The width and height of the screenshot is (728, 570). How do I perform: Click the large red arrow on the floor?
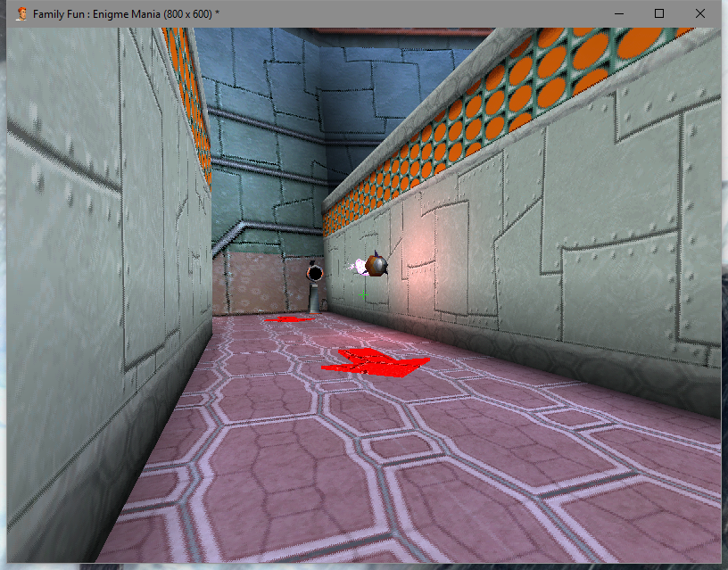(375, 362)
